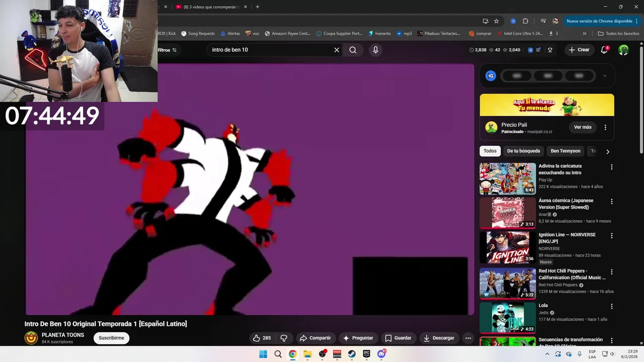Open the Song Requests bookmark
Screen dimensions: 644x362
coord(198,34)
